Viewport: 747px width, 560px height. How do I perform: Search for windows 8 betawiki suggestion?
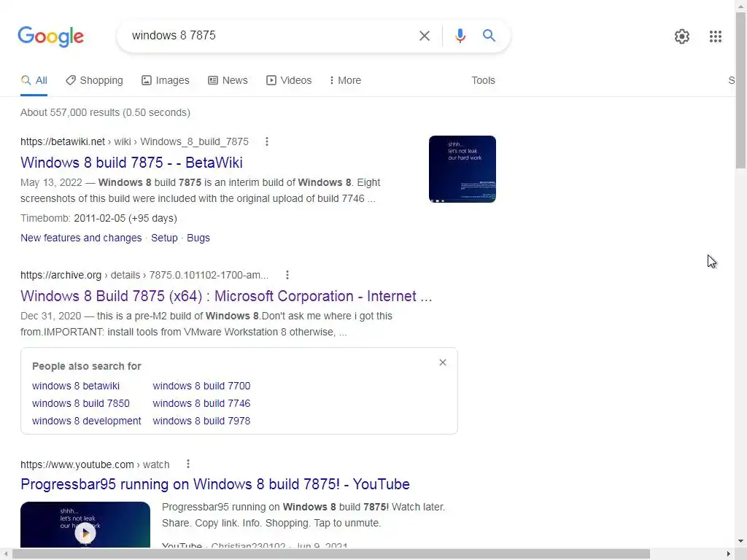(76, 386)
